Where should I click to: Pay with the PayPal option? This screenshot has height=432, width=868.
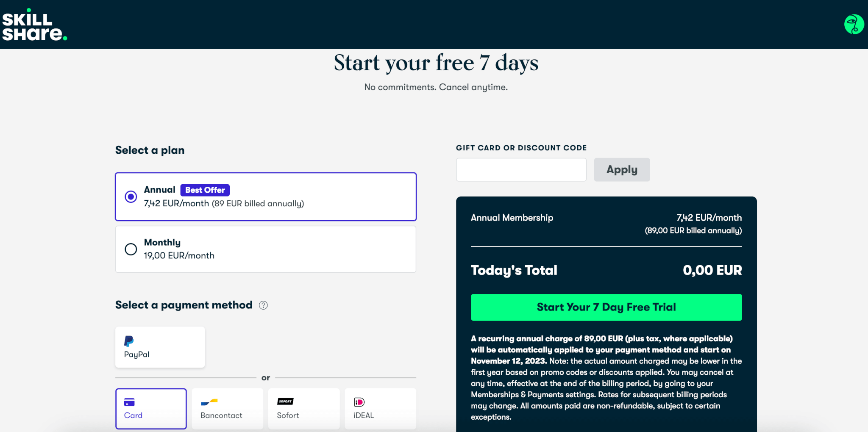click(x=160, y=347)
